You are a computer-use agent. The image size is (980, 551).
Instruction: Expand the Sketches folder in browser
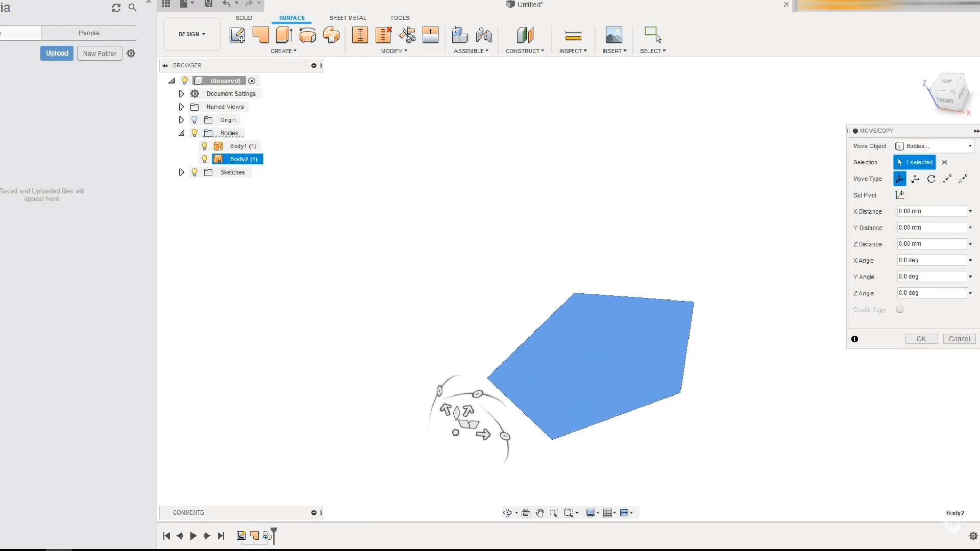[181, 172]
